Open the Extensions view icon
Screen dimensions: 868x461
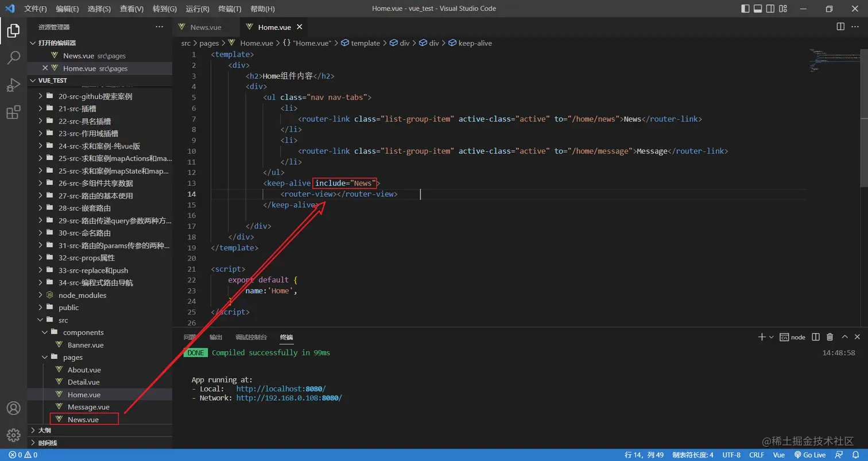coord(13,113)
